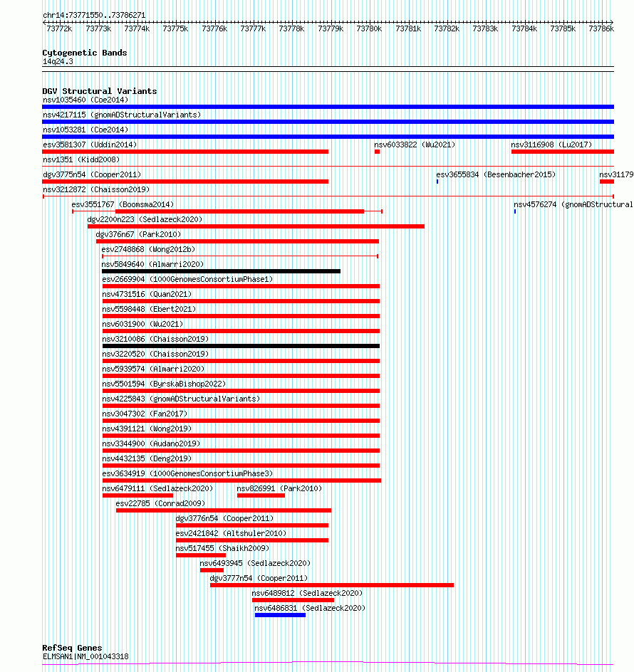
Task: Select the small nsv6033822 (Wu2021) red bar
Action: pyautogui.click(x=377, y=152)
